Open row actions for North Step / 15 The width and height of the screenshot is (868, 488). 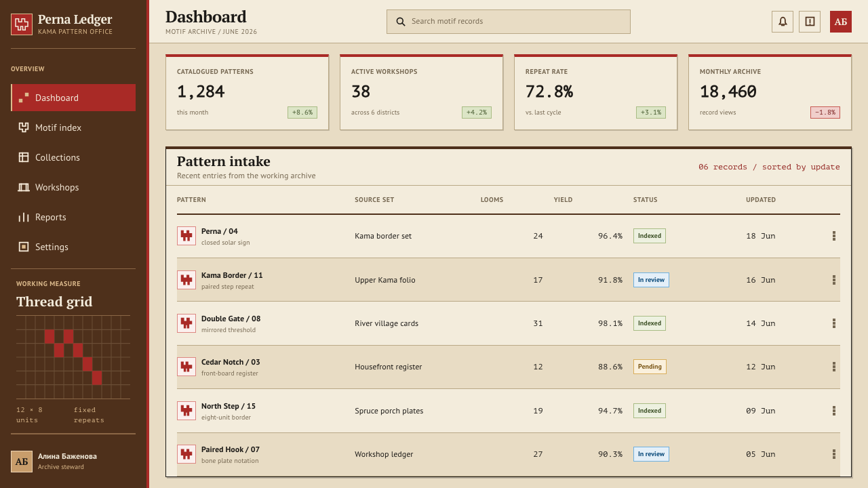[x=833, y=411]
